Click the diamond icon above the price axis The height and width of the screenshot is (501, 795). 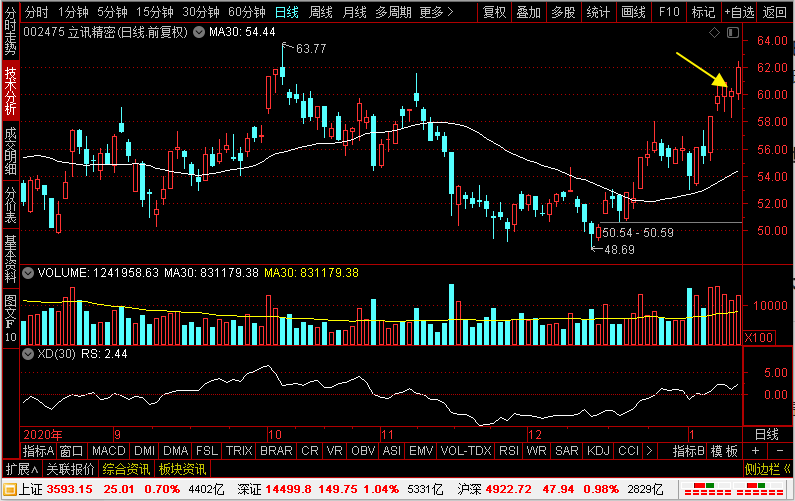(713, 33)
